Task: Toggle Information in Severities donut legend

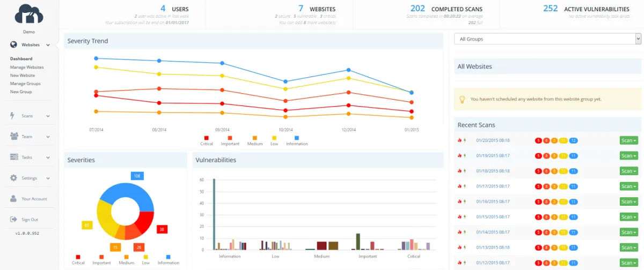Action: pos(169,260)
